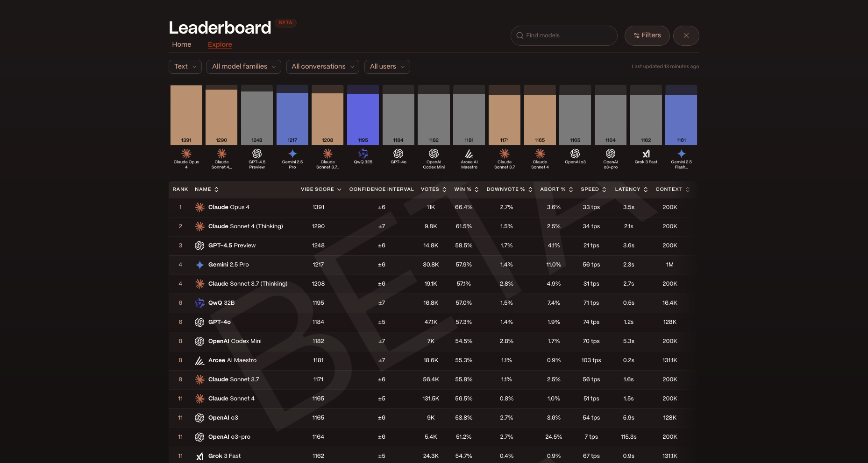This screenshot has height=463, width=868.
Task: Click the Gemini 2.5 Flash chart icon
Action: click(682, 154)
